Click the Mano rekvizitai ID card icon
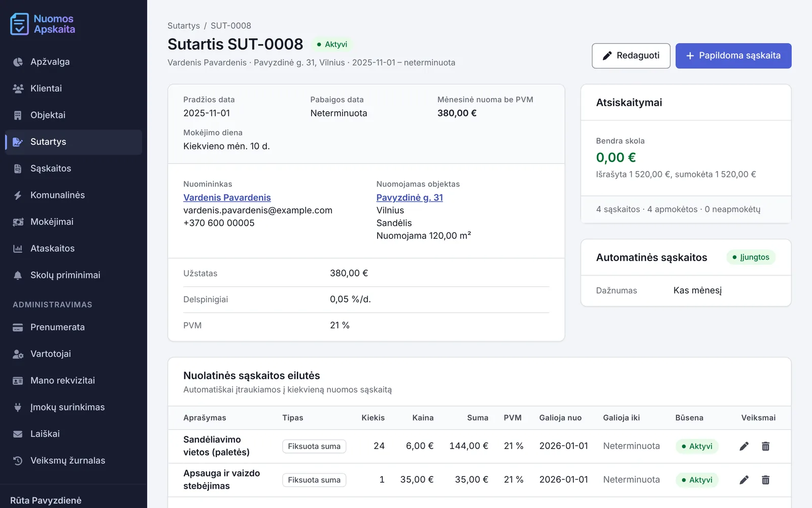 coord(18,380)
